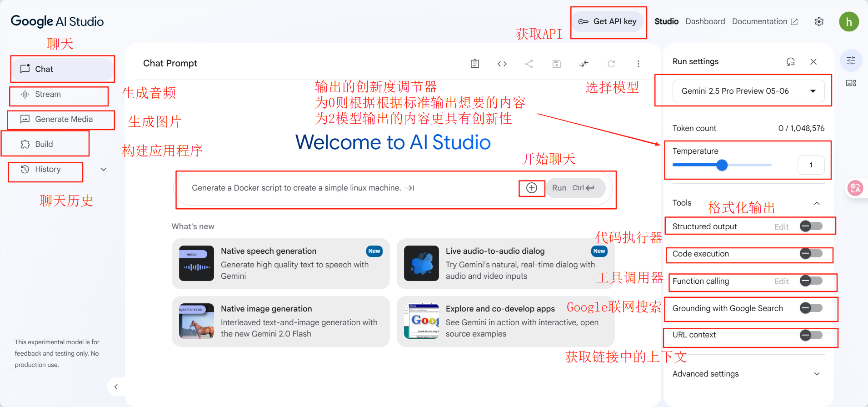Click the Token count value 0 / 1,048,576
868x407 pixels.
[x=801, y=128]
